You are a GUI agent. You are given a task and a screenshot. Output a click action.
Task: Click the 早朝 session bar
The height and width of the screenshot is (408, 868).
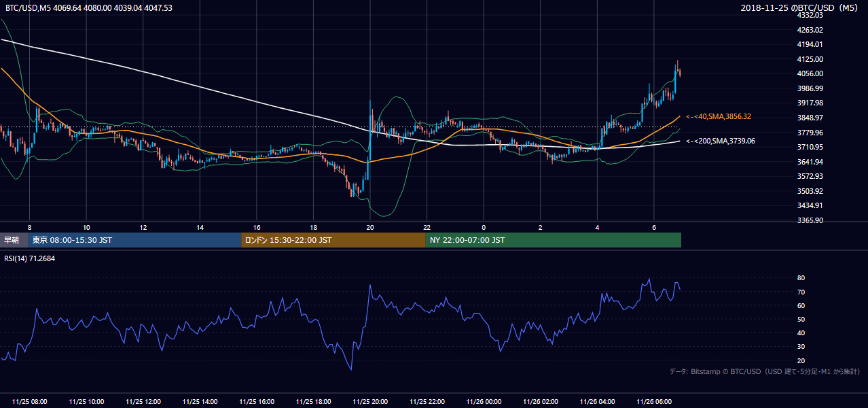click(x=12, y=240)
